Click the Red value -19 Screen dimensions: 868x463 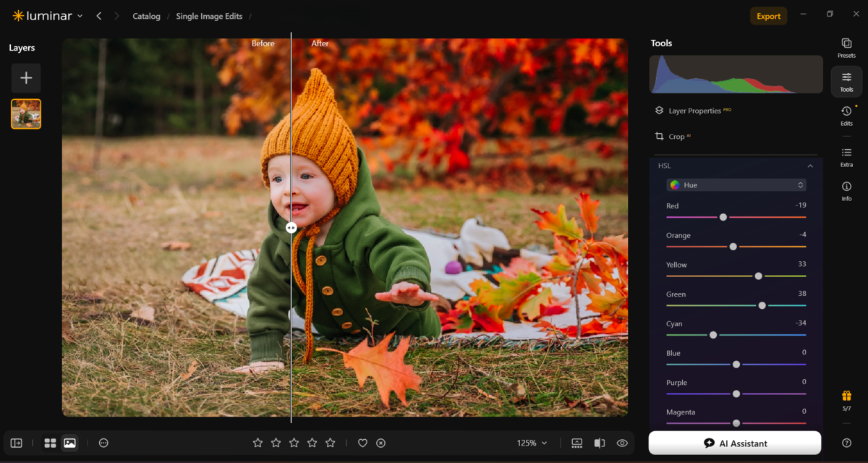800,205
